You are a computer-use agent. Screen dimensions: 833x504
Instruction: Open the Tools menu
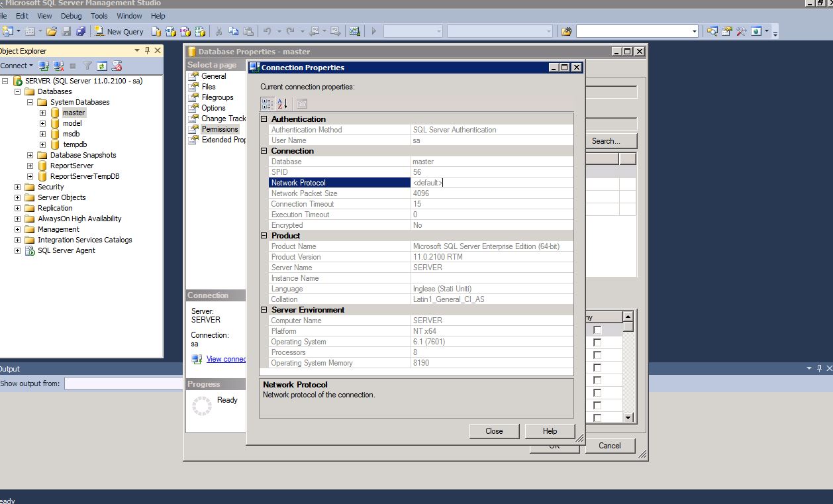tap(99, 16)
